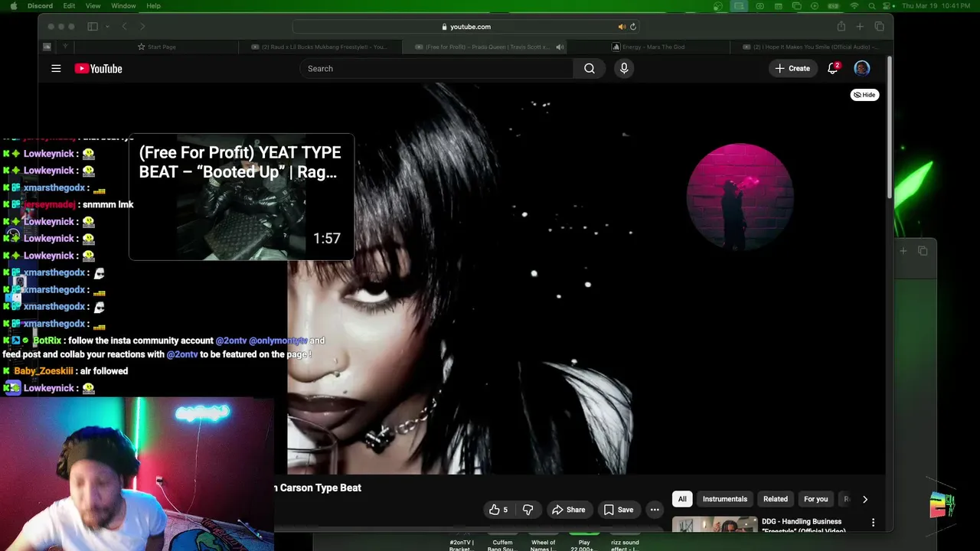Hide the end-screen elements

click(865, 95)
